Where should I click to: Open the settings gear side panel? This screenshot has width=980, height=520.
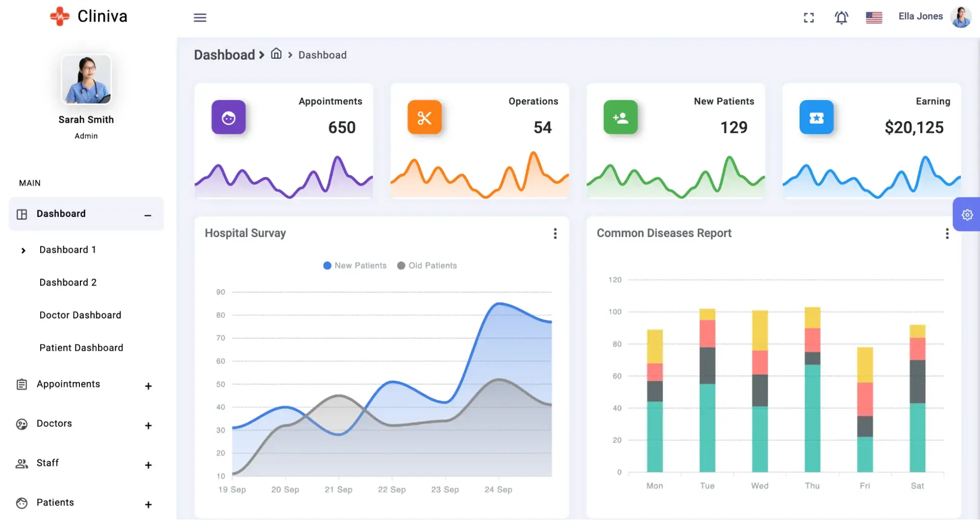coord(967,214)
